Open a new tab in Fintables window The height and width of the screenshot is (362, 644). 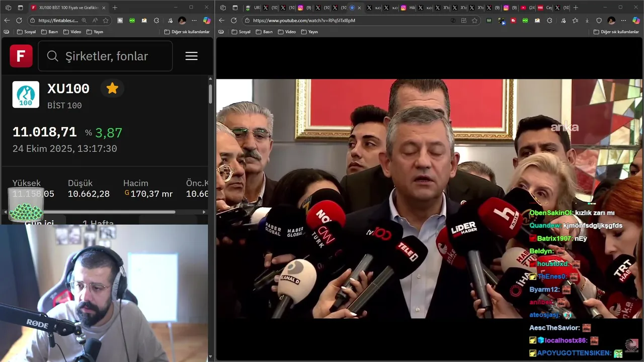click(x=115, y=8)
